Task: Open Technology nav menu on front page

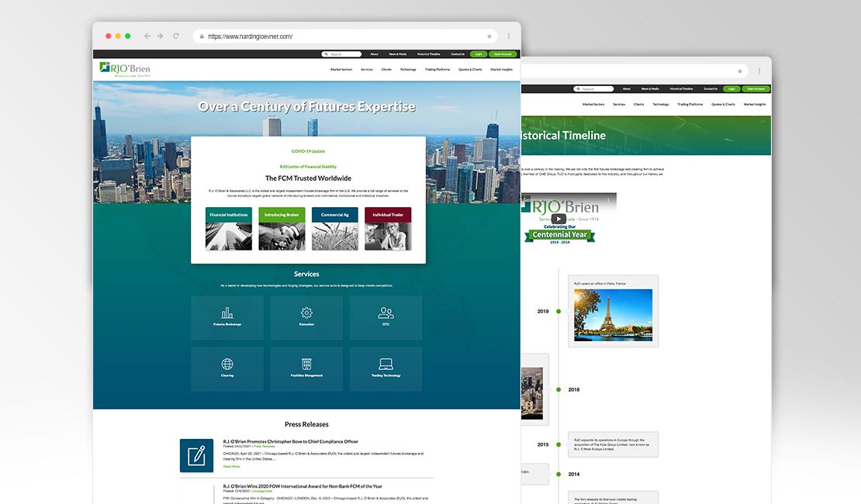Action: coord(408,70)
